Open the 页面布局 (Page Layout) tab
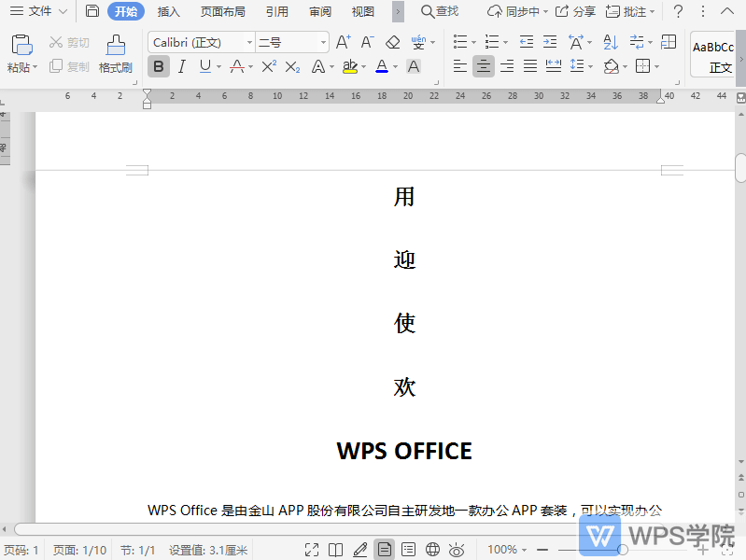Viewport: 746px width, 560px height. 223,11
